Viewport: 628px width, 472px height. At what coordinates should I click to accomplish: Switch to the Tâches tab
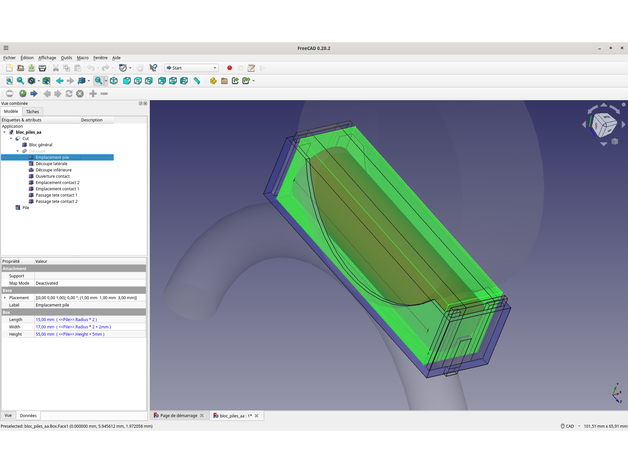tap(33, 111)
